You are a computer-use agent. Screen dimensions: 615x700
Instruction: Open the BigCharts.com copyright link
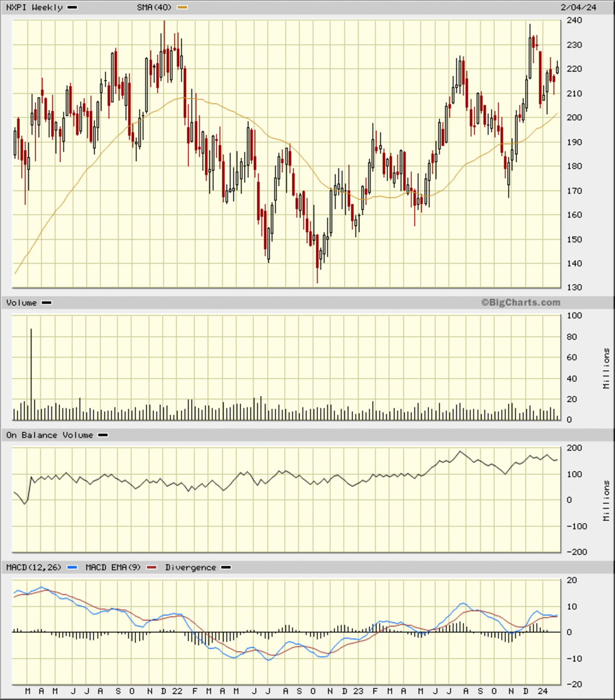click(520, 302)
